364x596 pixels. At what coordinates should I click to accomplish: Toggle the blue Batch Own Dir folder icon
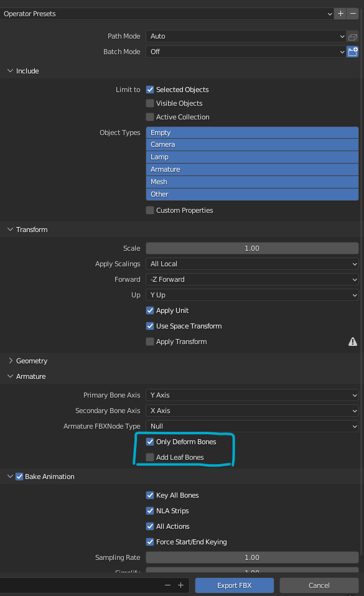click(x=353, y=52)
